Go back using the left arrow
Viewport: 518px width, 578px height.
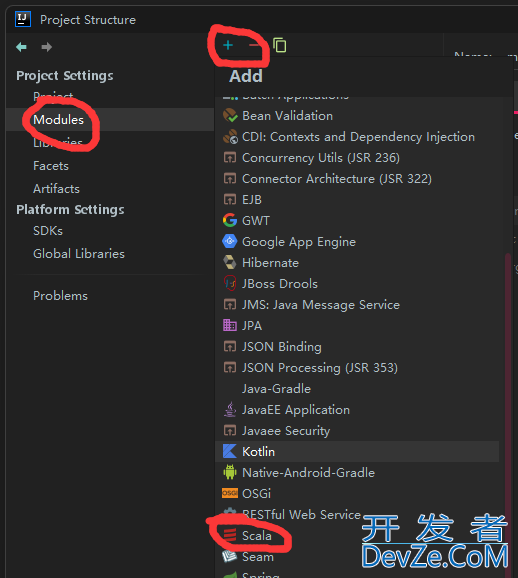(21, 47)
